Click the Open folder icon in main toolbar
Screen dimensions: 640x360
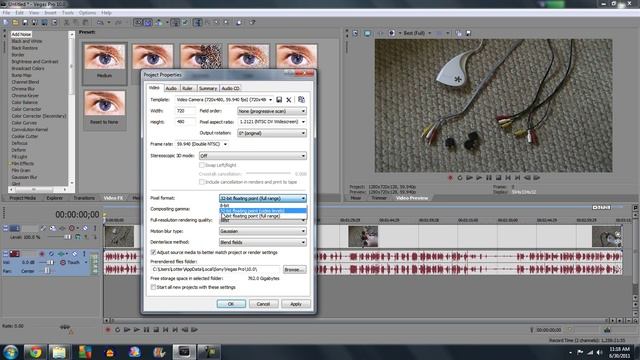(15, 22)
